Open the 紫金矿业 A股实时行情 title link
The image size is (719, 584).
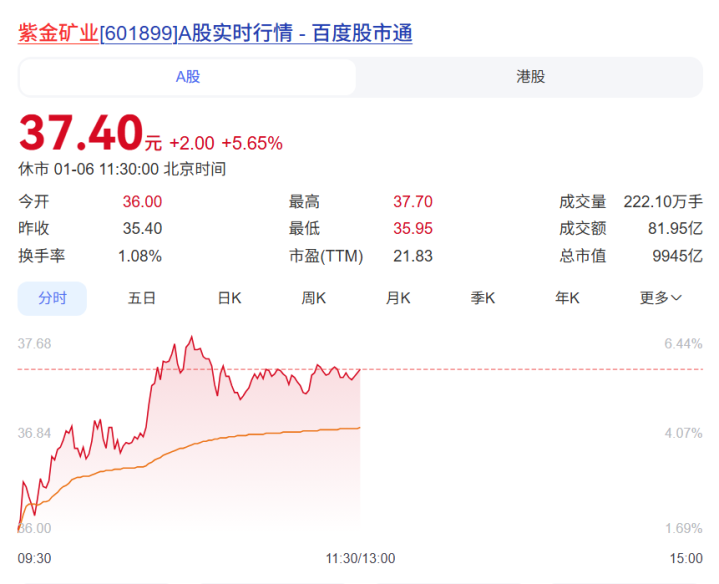click(x=215, y=33)
